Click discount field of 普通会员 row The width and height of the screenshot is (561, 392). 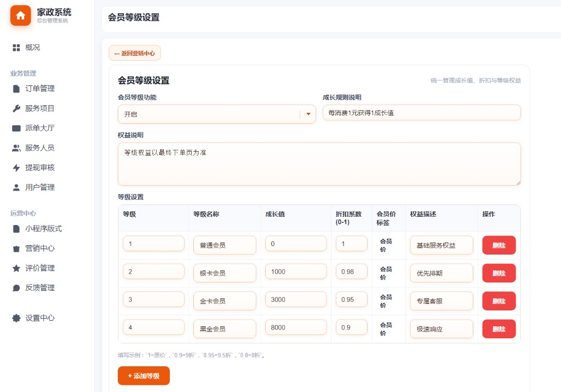(352, 244)
